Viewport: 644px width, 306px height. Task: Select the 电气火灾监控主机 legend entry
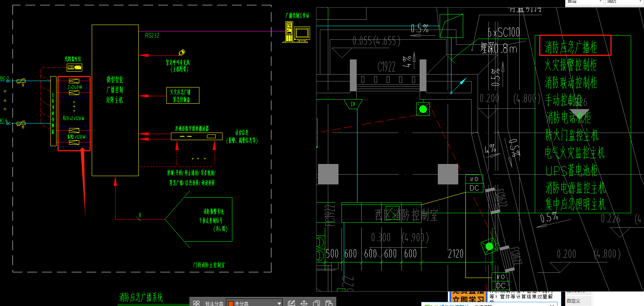pyautogui.click(x=575, y=153)
